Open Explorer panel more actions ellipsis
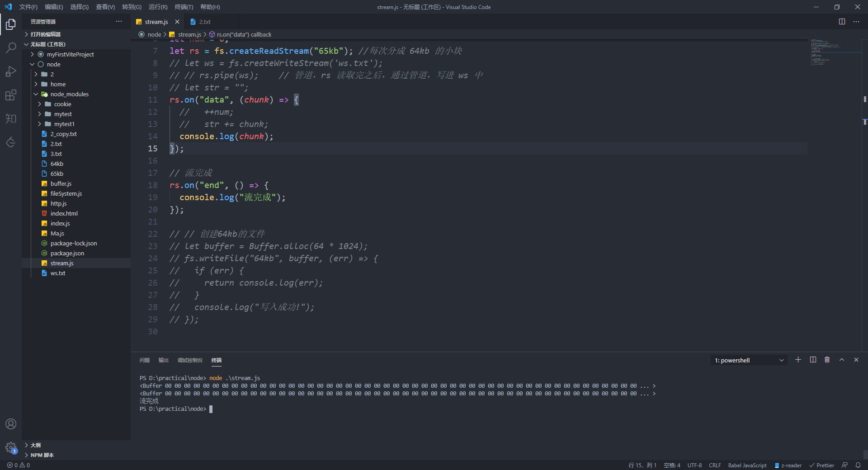This screenshot has width=868, height=470. (x=119, y=21)
